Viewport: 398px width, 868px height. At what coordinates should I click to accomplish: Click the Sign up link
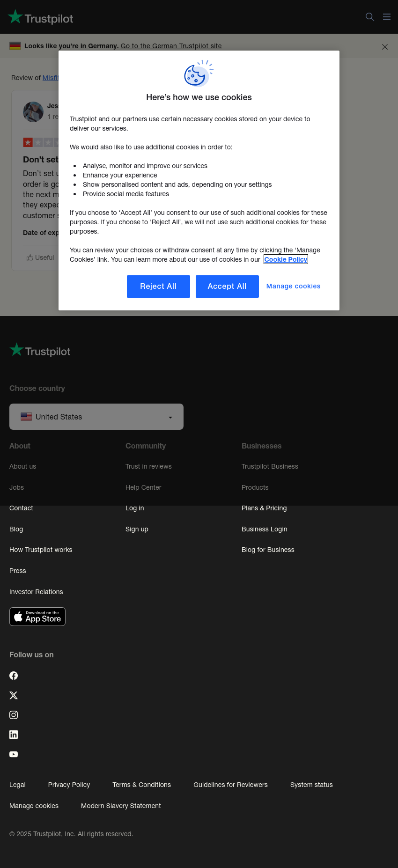pos(137,529)
